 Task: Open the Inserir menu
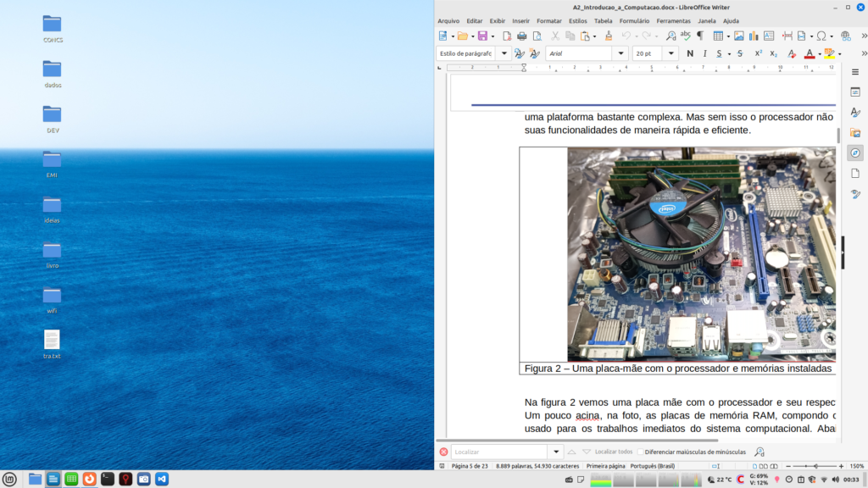520,20
